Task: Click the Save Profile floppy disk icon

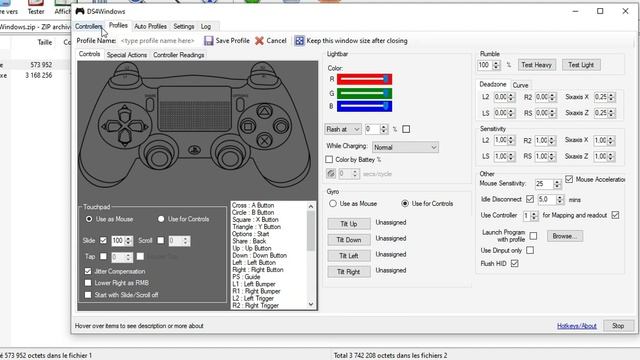Action: 209,40
